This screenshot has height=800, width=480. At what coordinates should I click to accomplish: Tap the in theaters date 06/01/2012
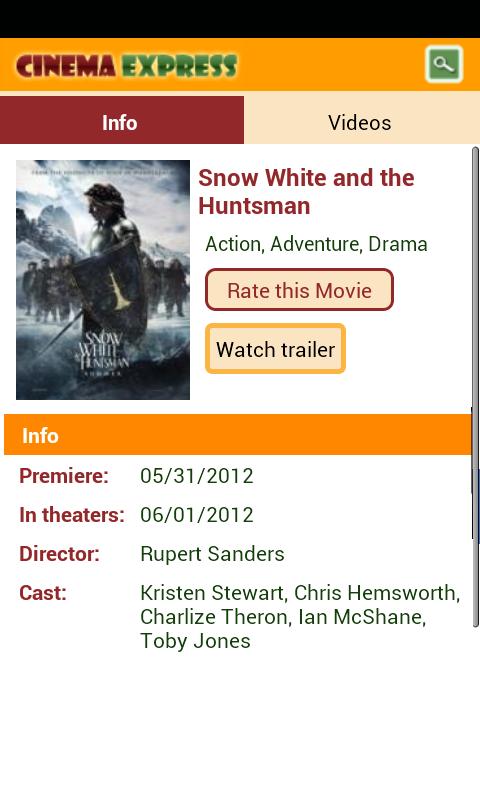coord(197,515)
